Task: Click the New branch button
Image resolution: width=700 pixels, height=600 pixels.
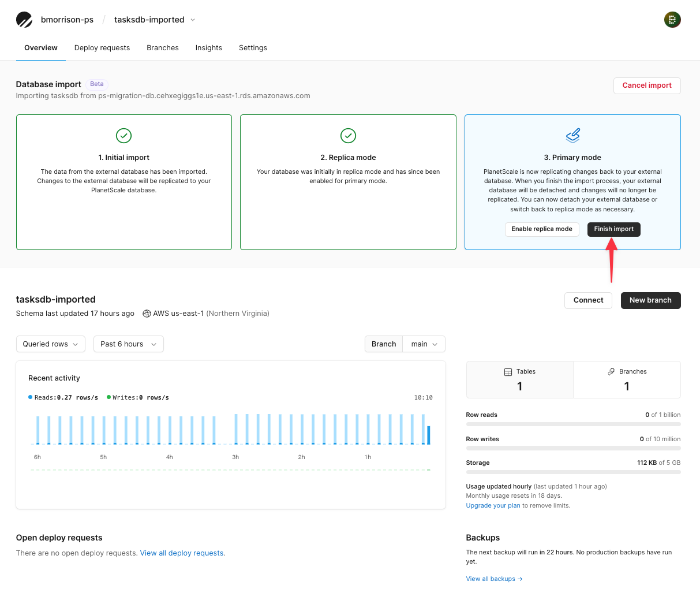Action: coord(650,300)
